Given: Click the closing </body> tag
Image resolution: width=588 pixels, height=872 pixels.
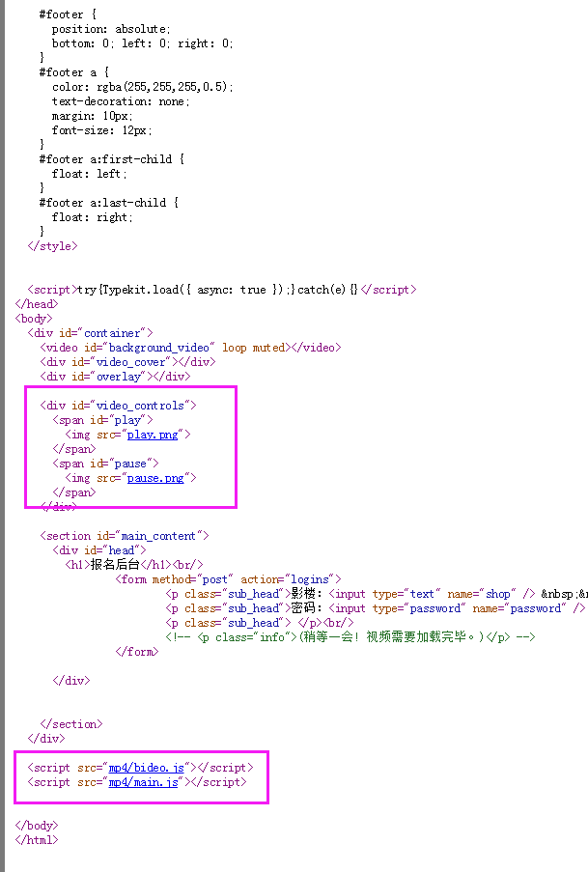Looking at the screenshot, I should click(37, 826).
